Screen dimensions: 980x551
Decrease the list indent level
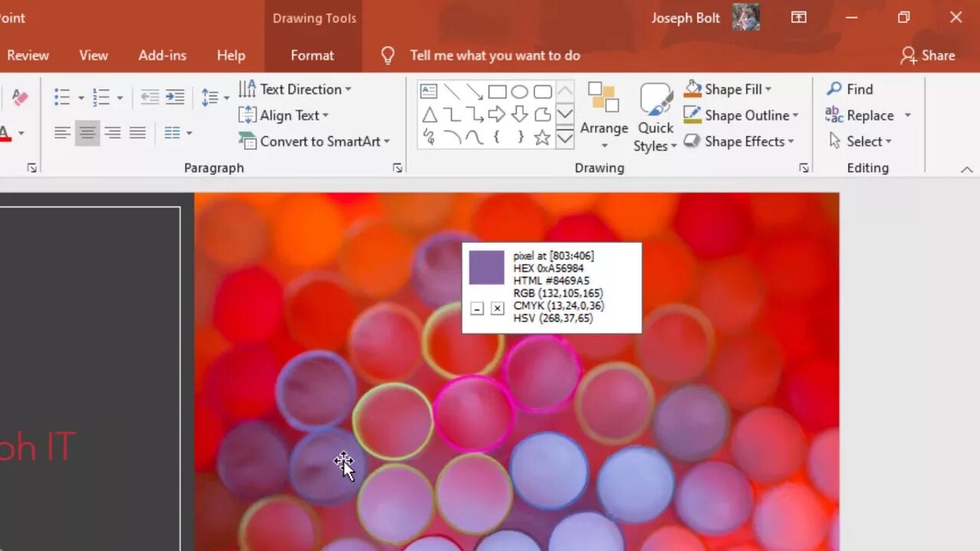(150, 97)
